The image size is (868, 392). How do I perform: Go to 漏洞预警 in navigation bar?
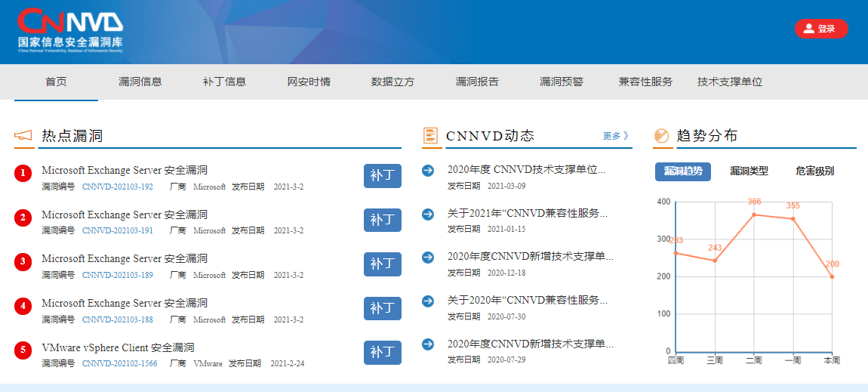[x=561, y=82]
